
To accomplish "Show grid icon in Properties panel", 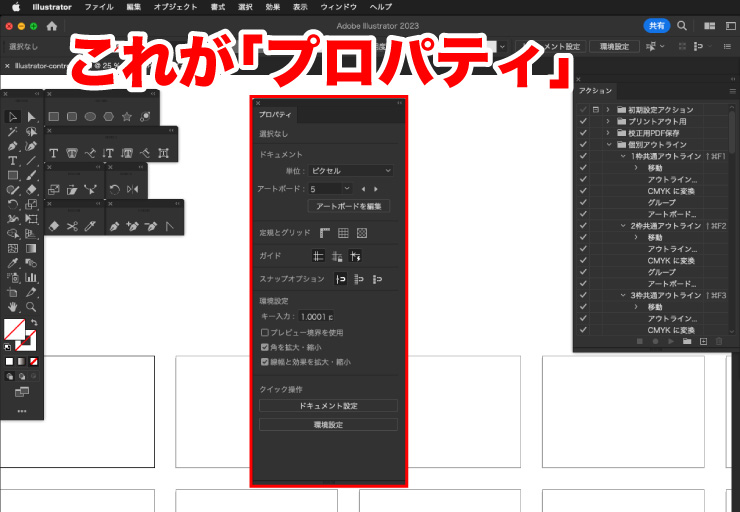I will tap(343, 233).
